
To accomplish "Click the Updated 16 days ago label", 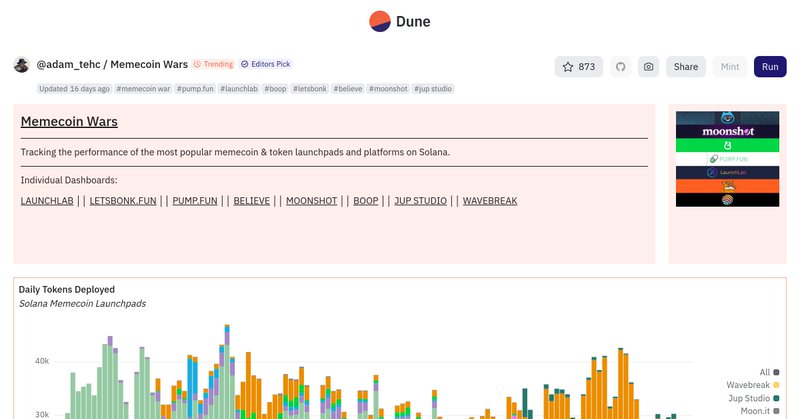I will 74,89.
